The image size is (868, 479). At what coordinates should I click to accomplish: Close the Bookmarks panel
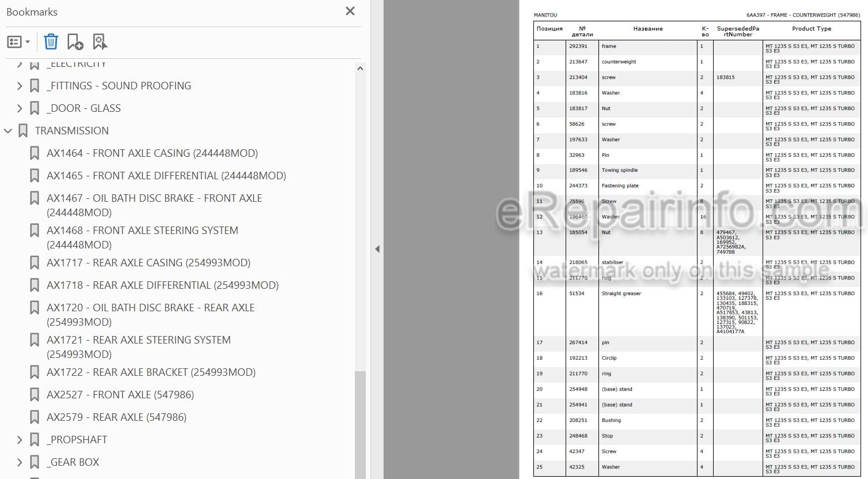coord(350,11)
